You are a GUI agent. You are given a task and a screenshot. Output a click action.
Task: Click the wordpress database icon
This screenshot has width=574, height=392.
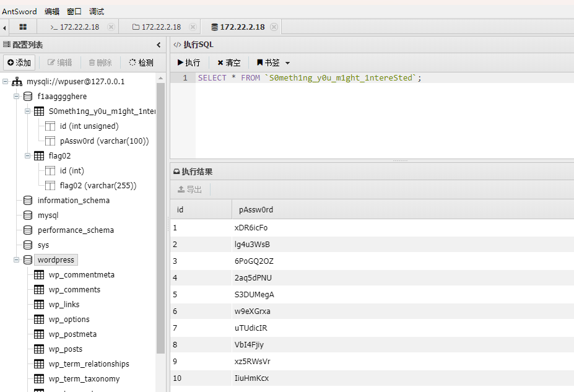pos(28,260)
